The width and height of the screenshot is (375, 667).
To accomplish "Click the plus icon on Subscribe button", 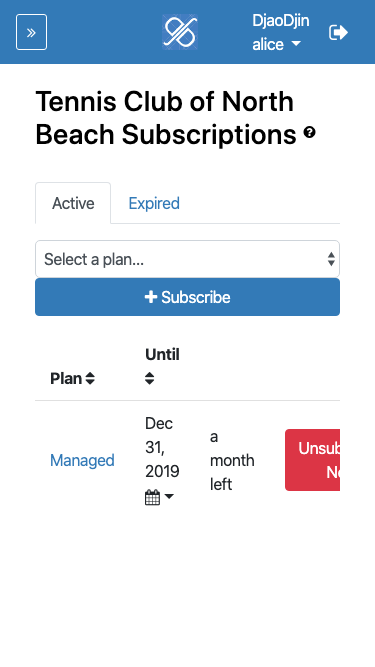I will (151, 297).
